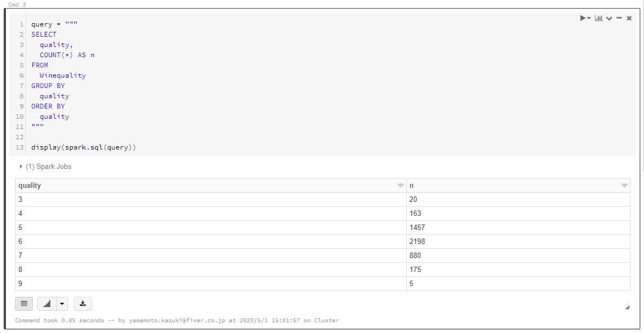Select the row with quality 9
This screenshot has width=644, height=333.
tap(210, 283)
